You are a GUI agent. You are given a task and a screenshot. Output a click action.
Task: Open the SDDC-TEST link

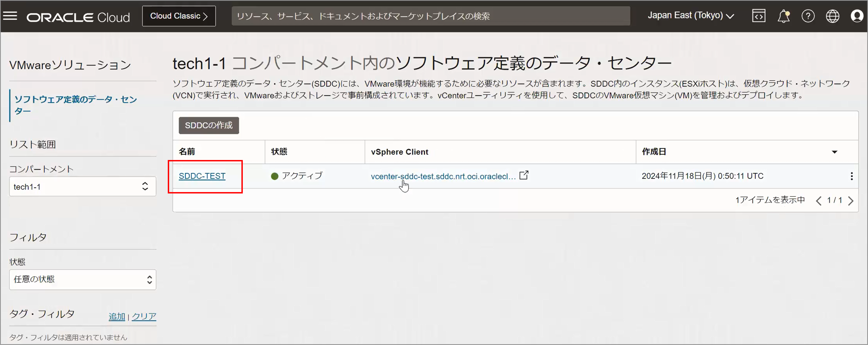click(x=202, y=176)
